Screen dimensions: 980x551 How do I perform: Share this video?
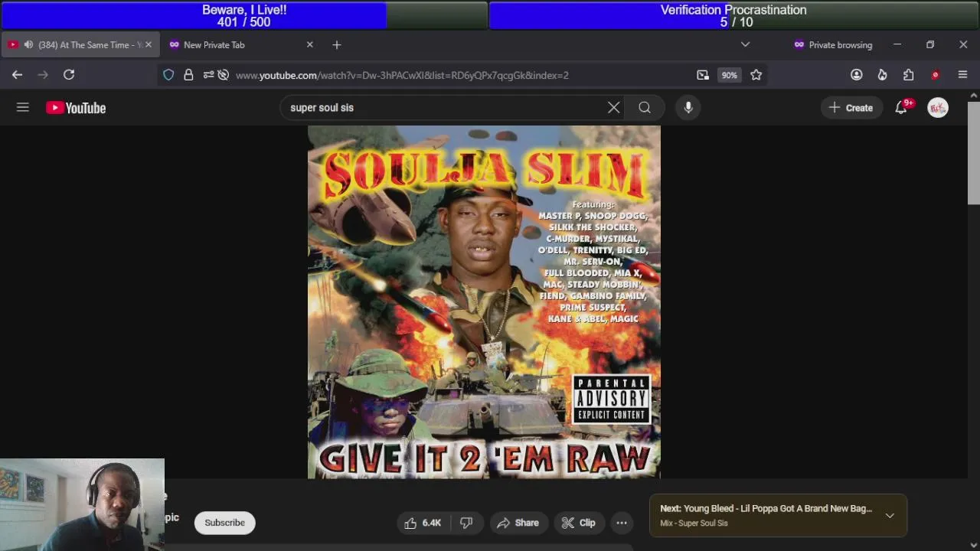(x=518, y=523)
